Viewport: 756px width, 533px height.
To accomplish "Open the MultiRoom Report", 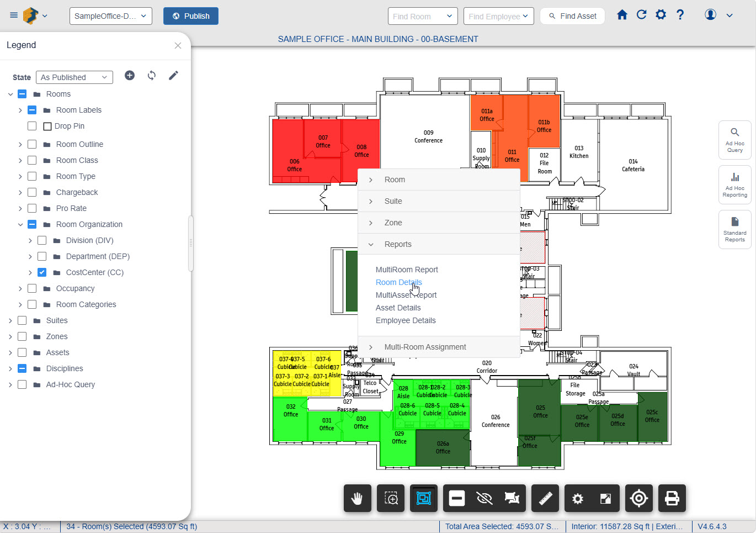I will [407, 270].
